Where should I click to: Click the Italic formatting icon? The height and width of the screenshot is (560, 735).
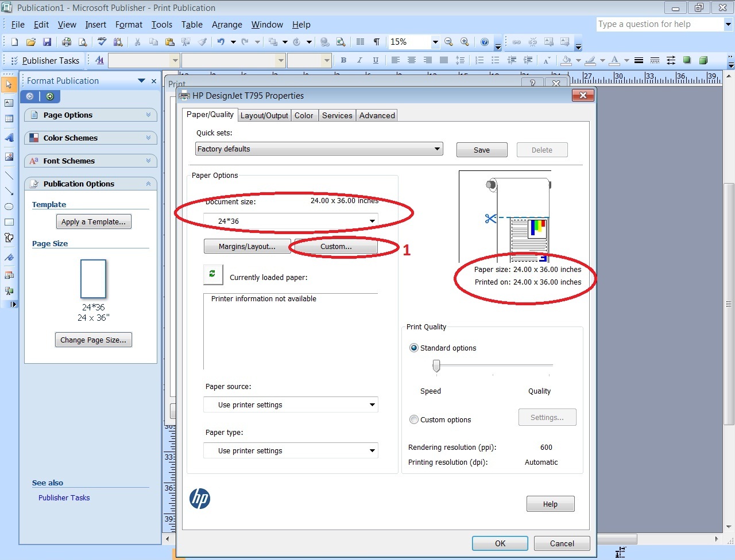coord(359,60)
